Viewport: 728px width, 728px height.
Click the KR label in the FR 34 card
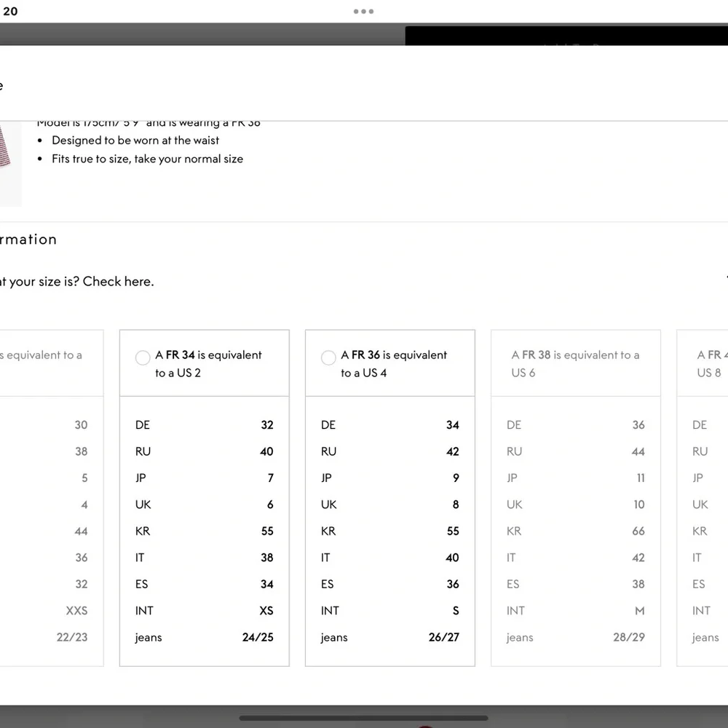point(143,531)
